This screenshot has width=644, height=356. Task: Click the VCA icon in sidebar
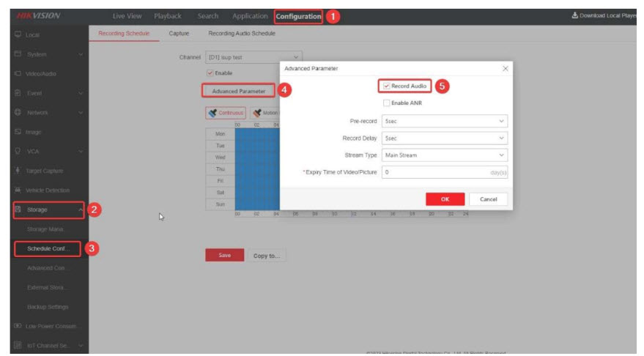point(18,152)
